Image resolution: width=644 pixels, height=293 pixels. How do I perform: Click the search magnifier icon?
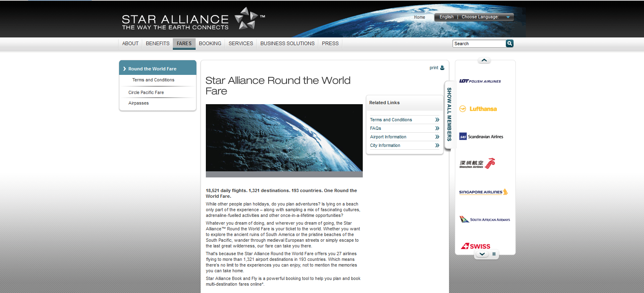click(x=509, y=44)
